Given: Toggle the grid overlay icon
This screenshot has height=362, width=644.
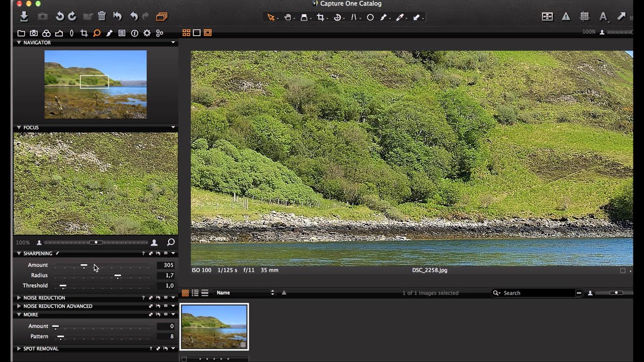Looking at the screenshot, I should 585,17.
